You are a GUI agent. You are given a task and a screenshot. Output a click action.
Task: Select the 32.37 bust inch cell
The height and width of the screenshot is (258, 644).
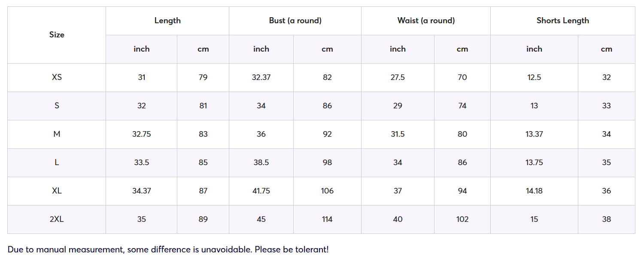(261, 77)
